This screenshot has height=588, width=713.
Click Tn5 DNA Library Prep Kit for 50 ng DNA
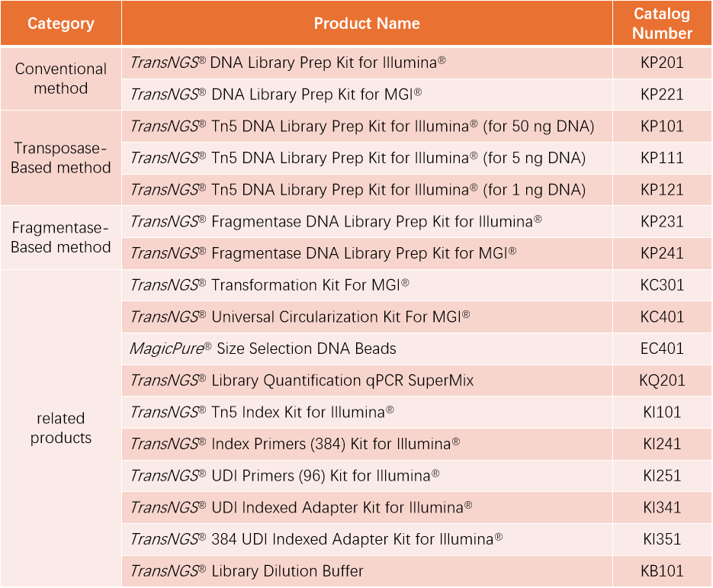coord(362,126)
